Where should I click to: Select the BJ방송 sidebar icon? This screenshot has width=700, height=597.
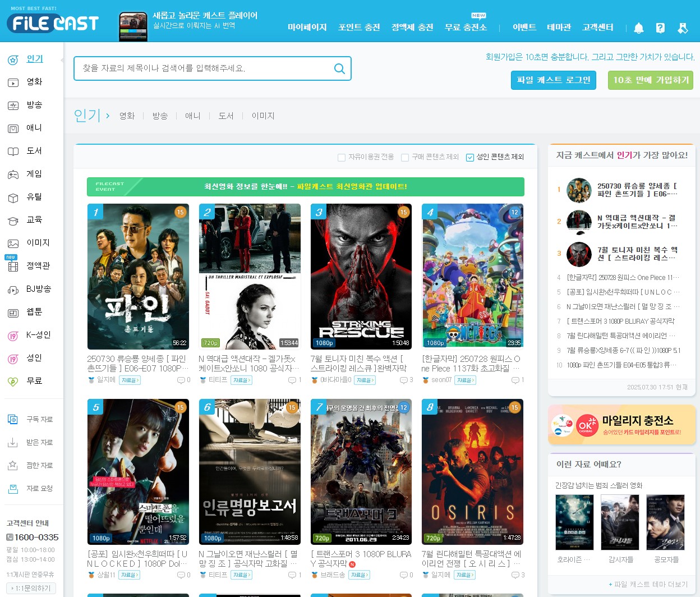[13, 290]
